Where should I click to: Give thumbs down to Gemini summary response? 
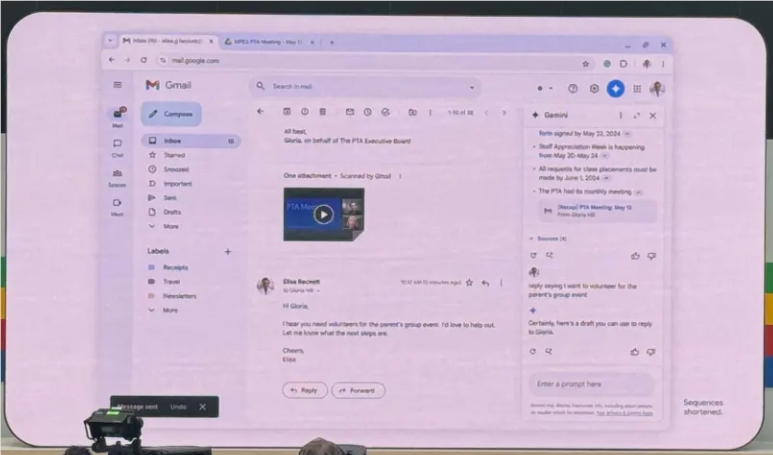(651, 256)
